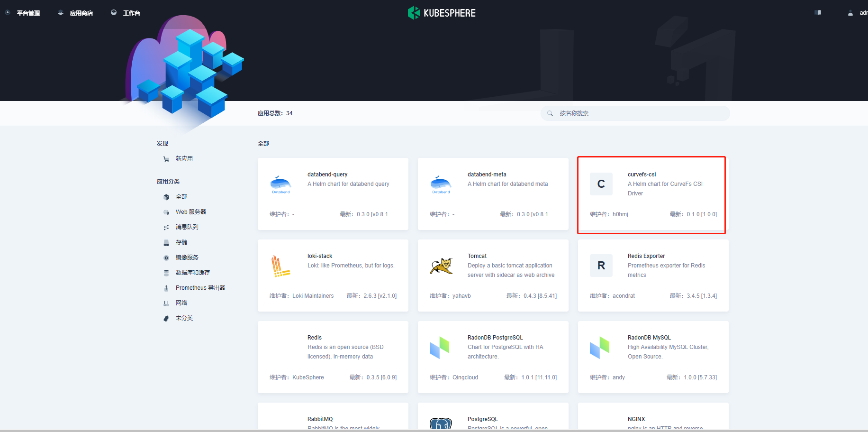
Task: Filter by 消息队列 category
Action: coord(187,227)
